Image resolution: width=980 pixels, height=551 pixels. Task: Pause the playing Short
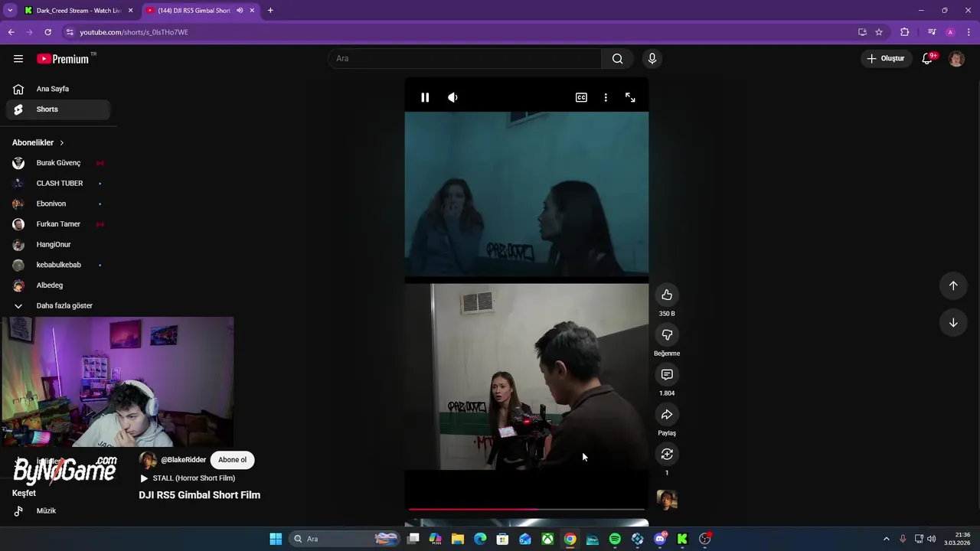tap(425, 97)
